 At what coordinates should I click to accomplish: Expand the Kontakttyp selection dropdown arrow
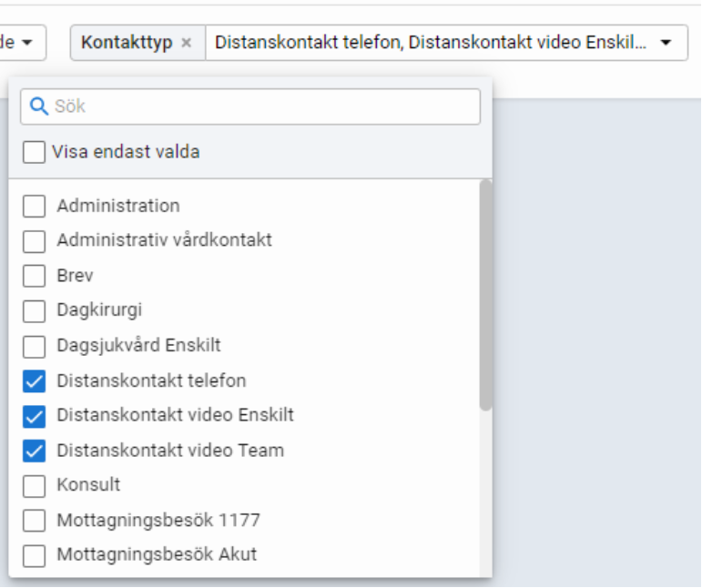(666, 43)
